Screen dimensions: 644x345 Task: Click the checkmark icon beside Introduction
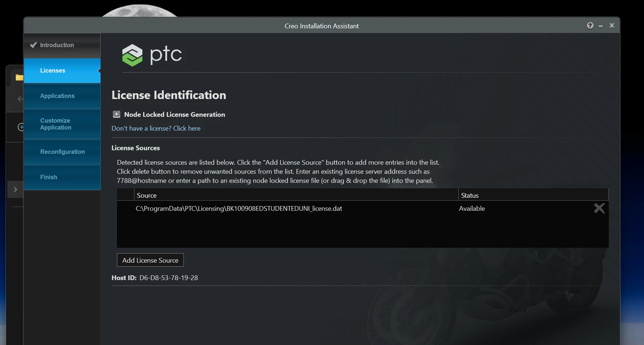point(33,45)
